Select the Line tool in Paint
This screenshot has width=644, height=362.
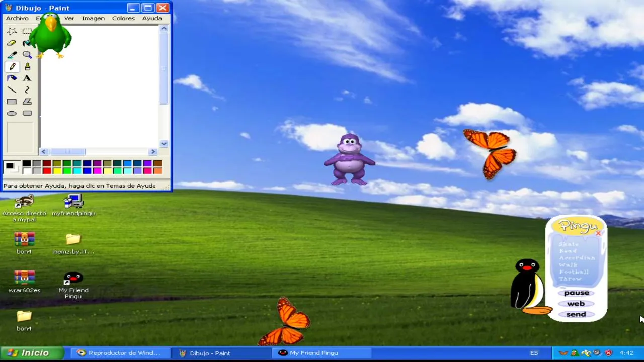tap(12, 89)
